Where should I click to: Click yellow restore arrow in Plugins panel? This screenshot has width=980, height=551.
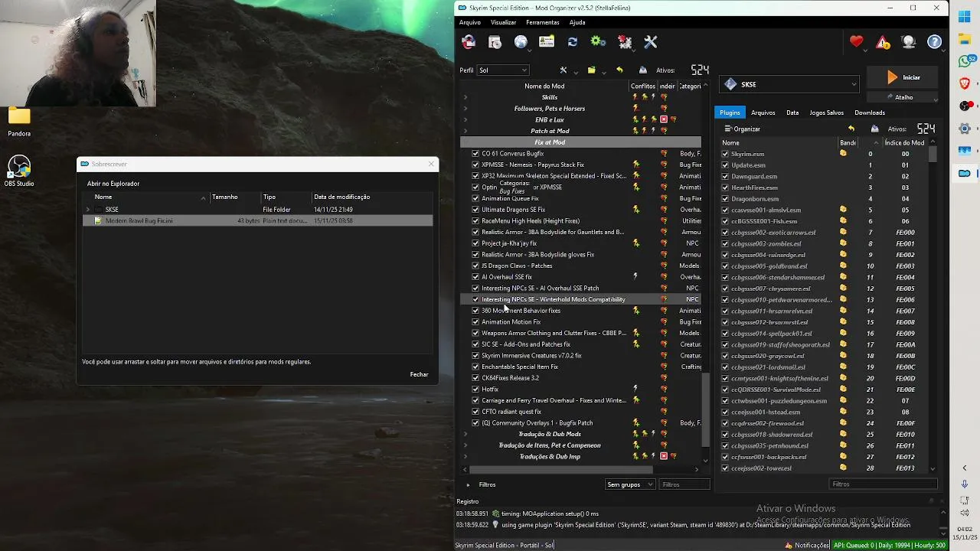click(x=851, y=129)
